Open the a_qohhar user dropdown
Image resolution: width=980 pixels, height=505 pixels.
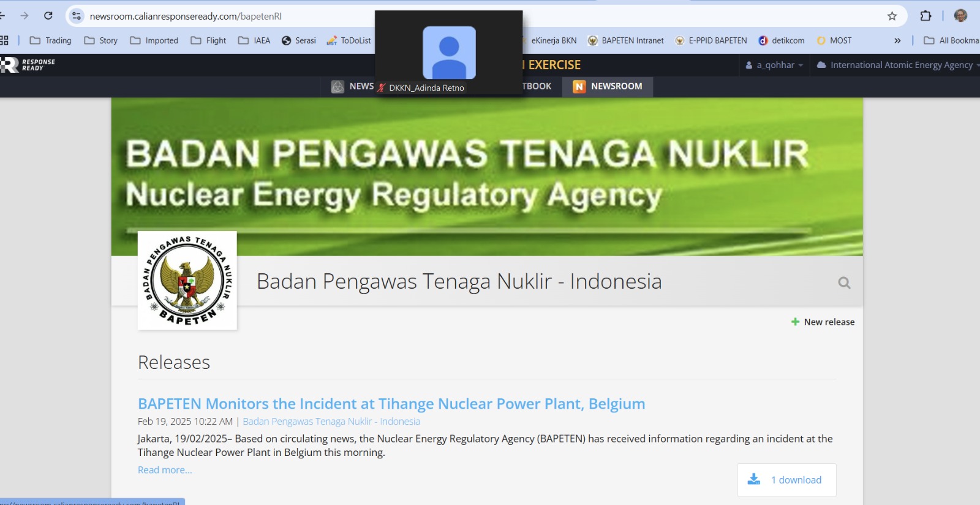774,65
